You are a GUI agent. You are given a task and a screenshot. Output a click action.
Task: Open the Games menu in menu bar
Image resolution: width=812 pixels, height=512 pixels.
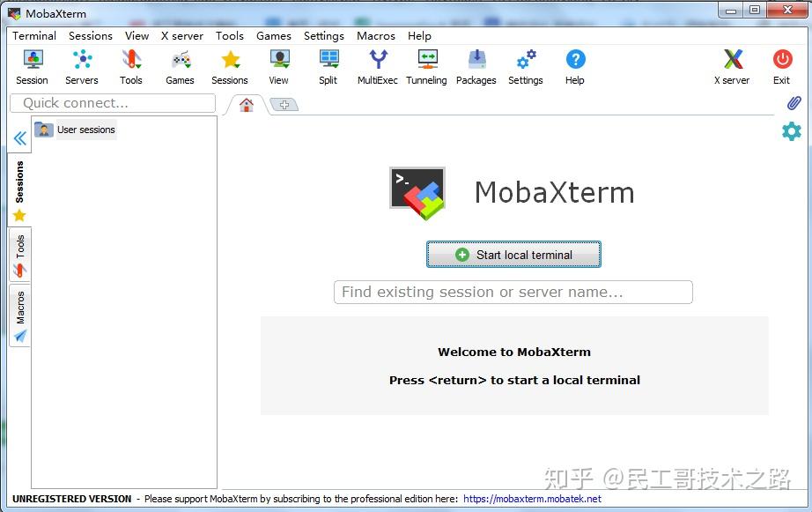(273, 36)
